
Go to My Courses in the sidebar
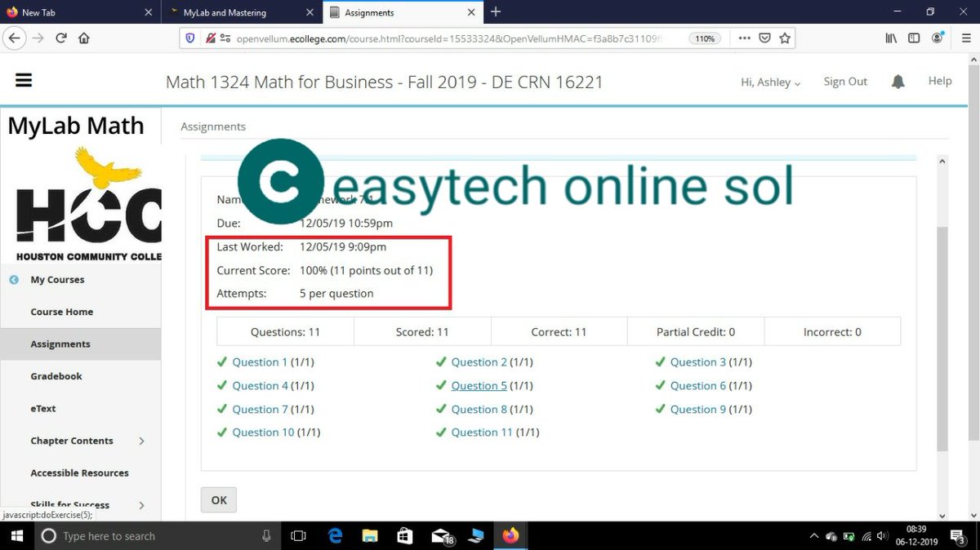57,280
